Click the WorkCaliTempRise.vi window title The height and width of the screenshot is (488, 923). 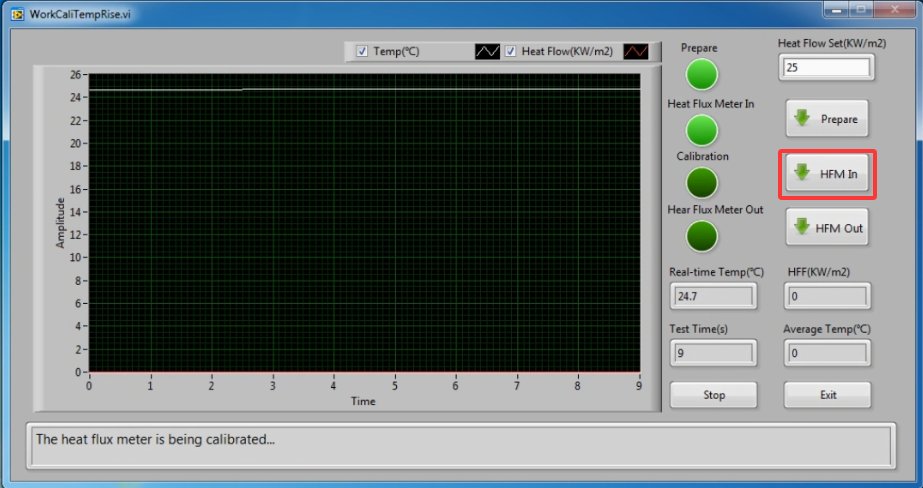(x=80, y=14)
